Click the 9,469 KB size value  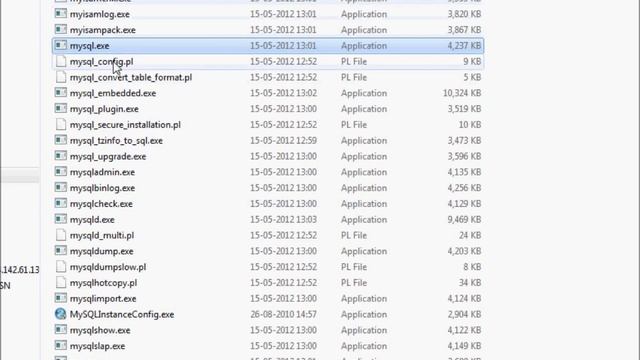click(464, 220)
